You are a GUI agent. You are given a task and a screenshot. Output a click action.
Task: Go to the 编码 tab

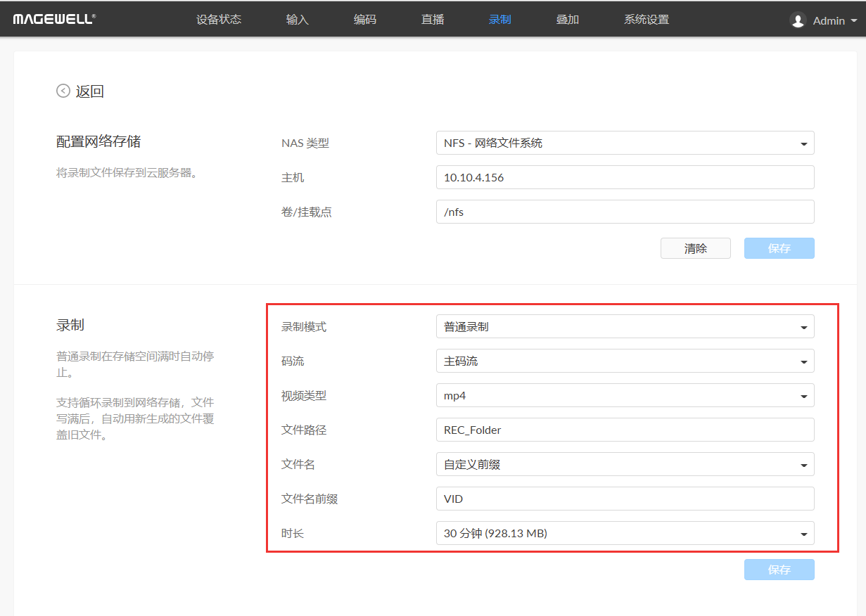tap(365, 19)
